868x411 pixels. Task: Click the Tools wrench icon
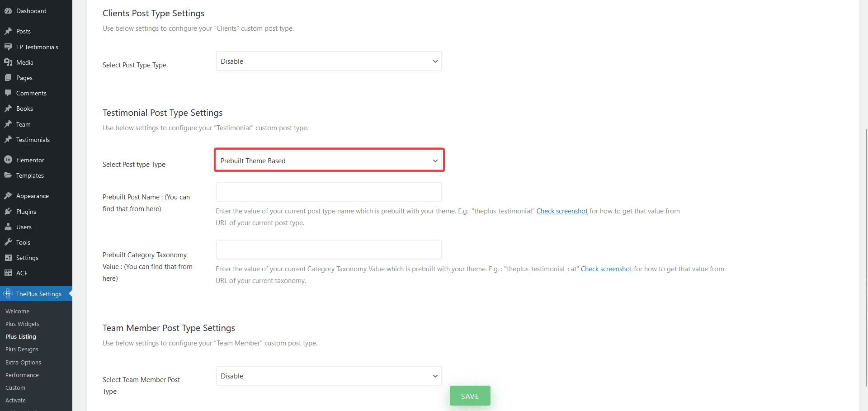click(x=8, y=242)
